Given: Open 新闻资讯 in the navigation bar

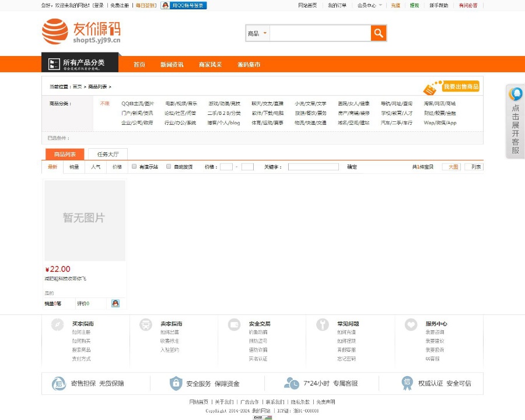Looking at the screenshot, I should (x=173, y=65).
